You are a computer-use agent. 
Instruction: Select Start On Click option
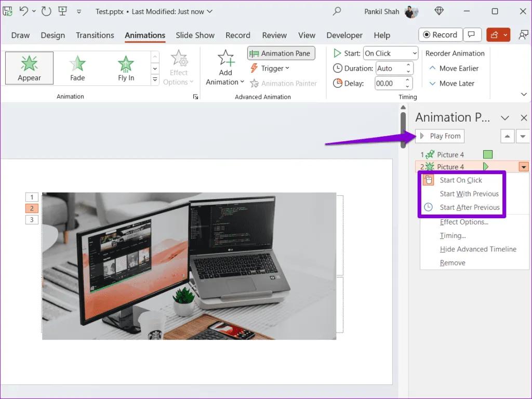pyautogui.click(x=461, y=180)
